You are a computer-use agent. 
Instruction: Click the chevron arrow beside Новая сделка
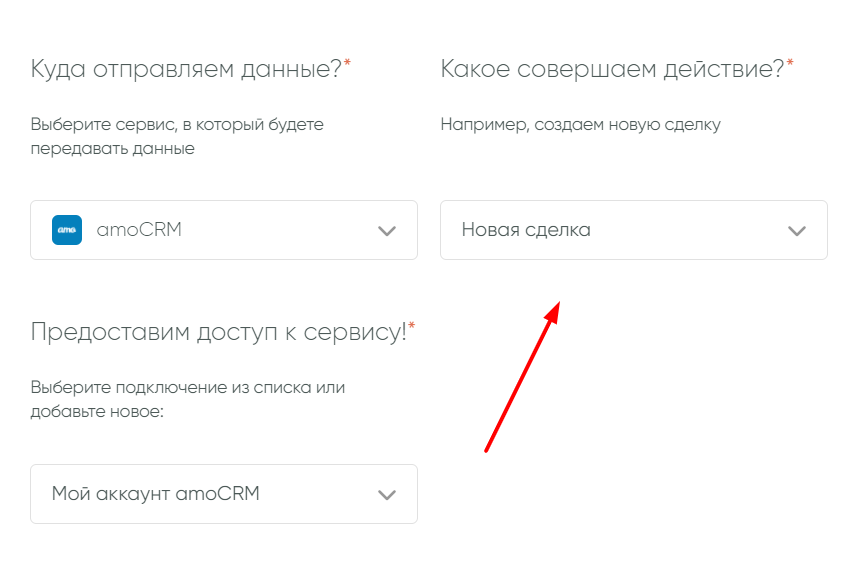coord(797,231)
